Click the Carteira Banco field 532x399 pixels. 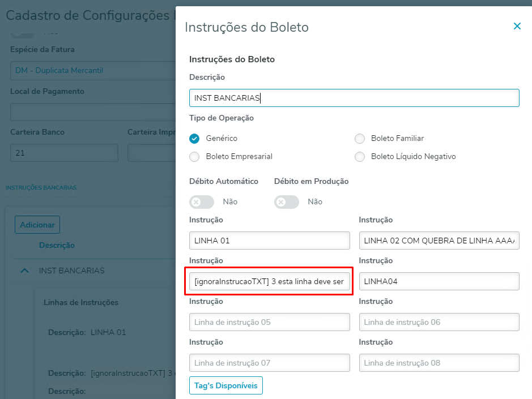click(64, 153)
